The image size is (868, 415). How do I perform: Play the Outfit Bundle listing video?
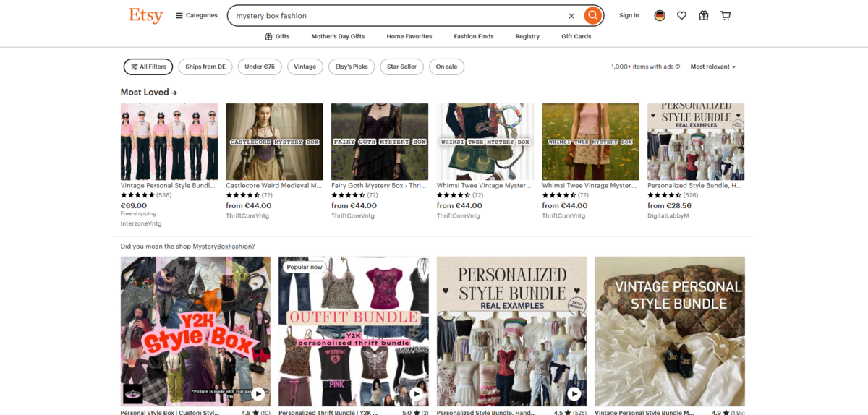tap(417, 394)
